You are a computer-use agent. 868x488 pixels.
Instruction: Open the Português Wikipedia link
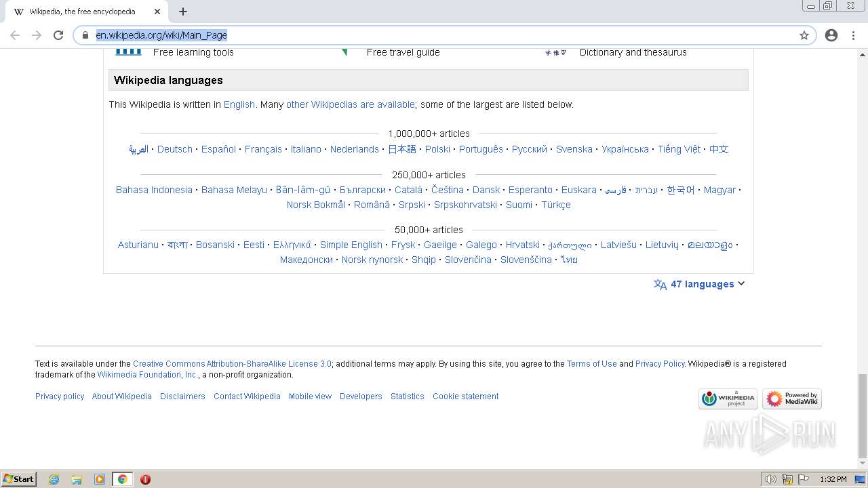pyautogui.click(x=481, y=149)
